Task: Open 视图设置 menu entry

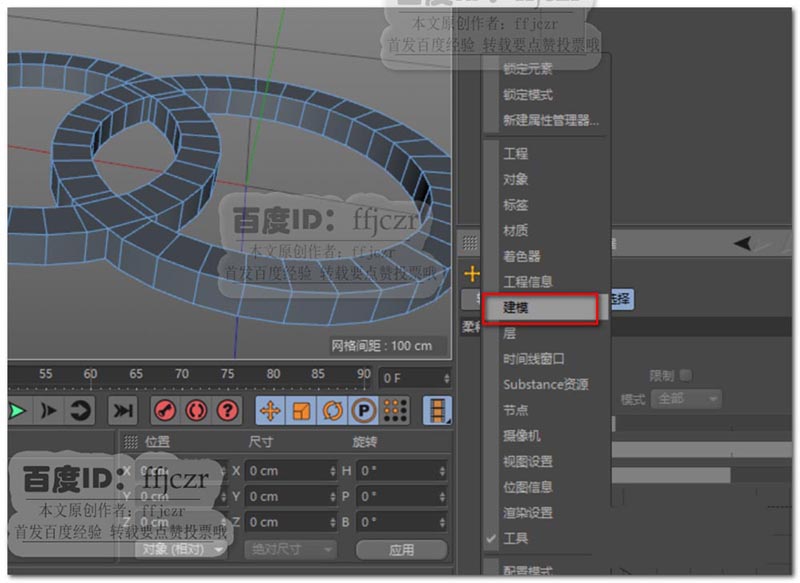Action: (x=528, y=462)
